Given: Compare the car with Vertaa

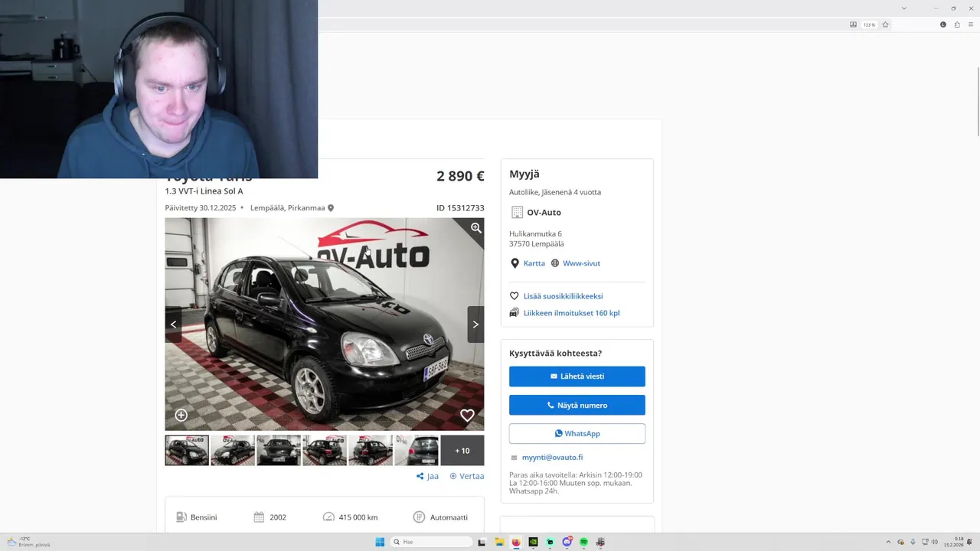Looking at the screenshot, I should pyautogui.click(x=467, y=476).
